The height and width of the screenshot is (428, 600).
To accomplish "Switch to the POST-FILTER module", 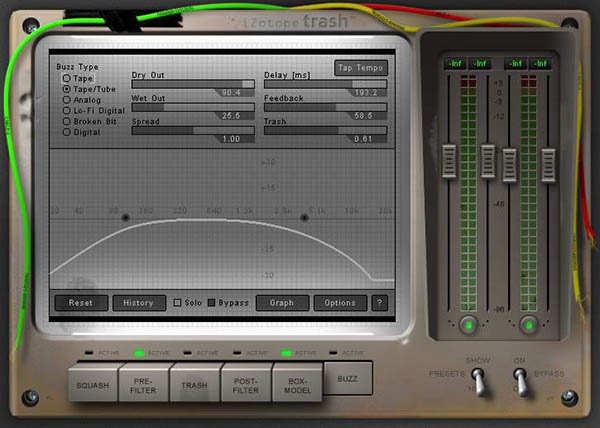I will point(246,382).
